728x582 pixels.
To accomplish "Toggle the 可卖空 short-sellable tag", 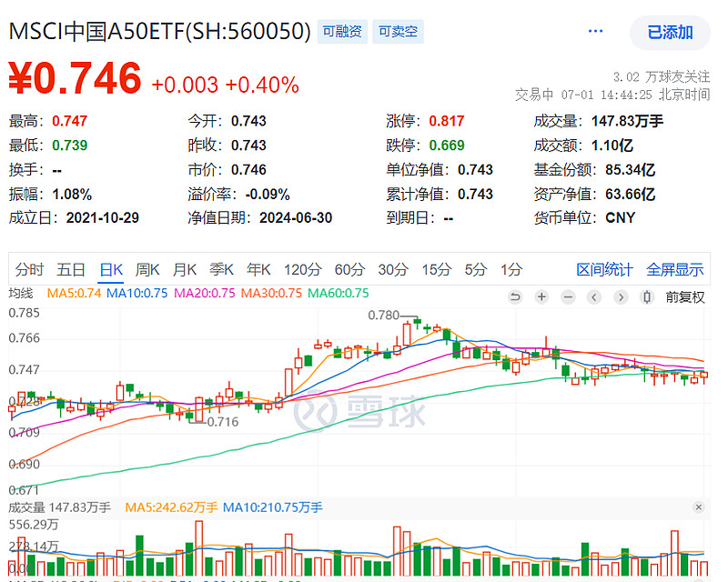I will click(x=398, y=31).
